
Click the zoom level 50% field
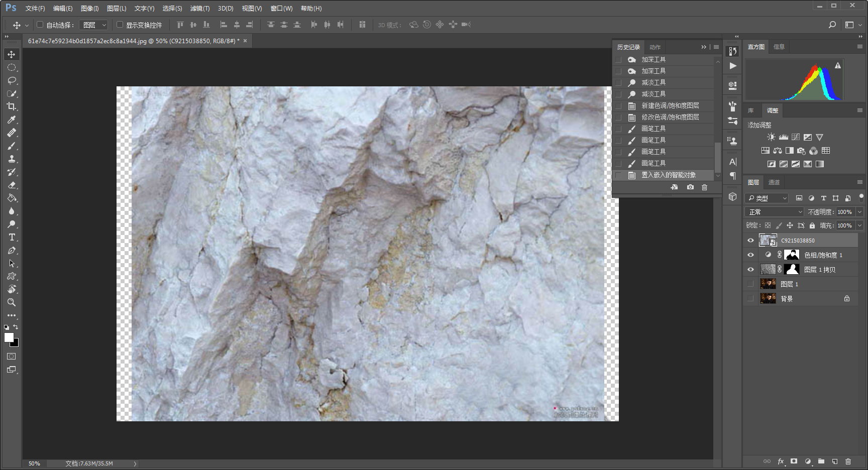point(34,463)
